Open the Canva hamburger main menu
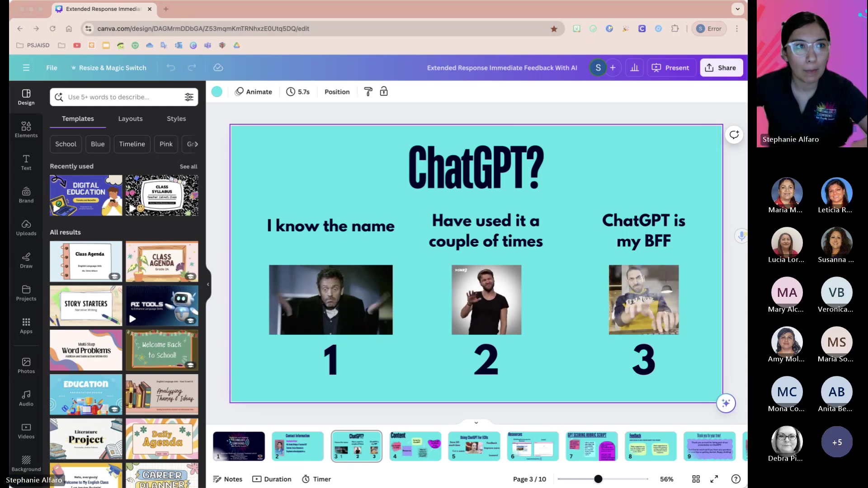 click(26, 67)
